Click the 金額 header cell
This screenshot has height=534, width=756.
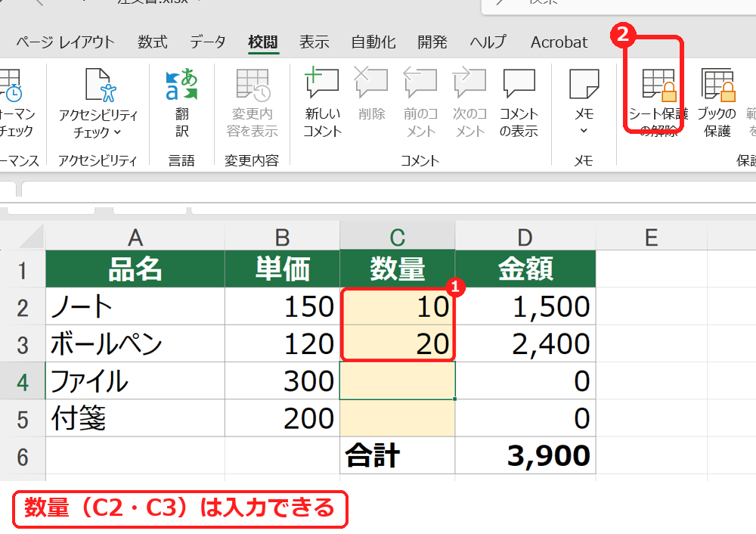525,269
